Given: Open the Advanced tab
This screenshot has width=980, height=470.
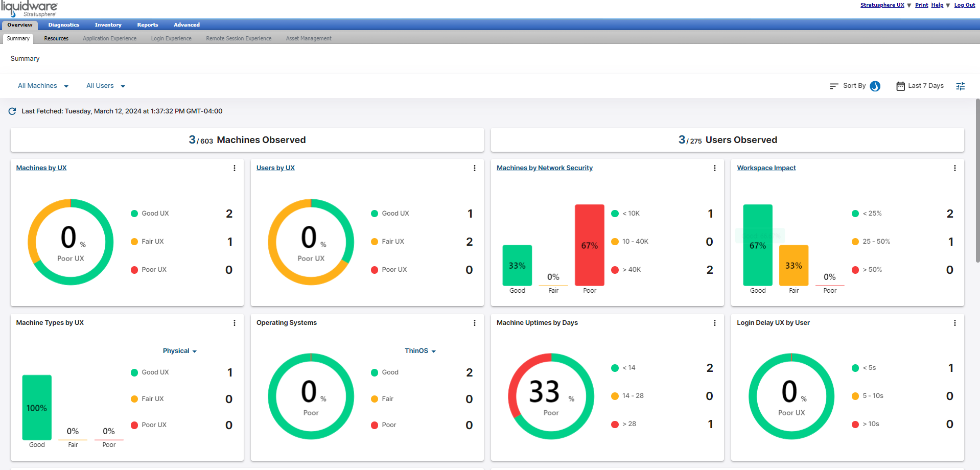Looking at the screenshot, I should [187, 25].
